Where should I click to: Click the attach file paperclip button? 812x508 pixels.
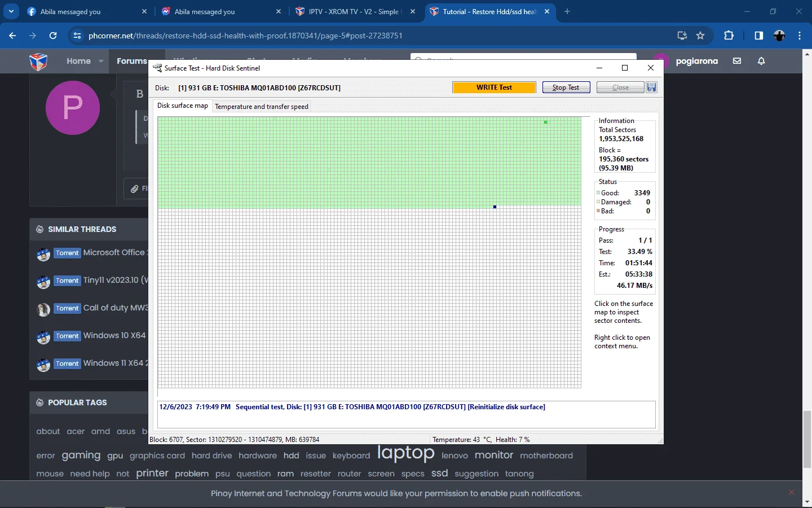point(136,189)
